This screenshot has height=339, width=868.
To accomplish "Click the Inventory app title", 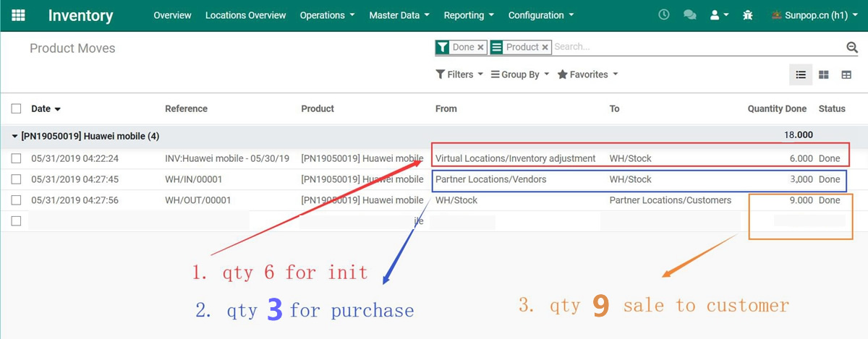I will pyautogui.click(x=80, y=15).
